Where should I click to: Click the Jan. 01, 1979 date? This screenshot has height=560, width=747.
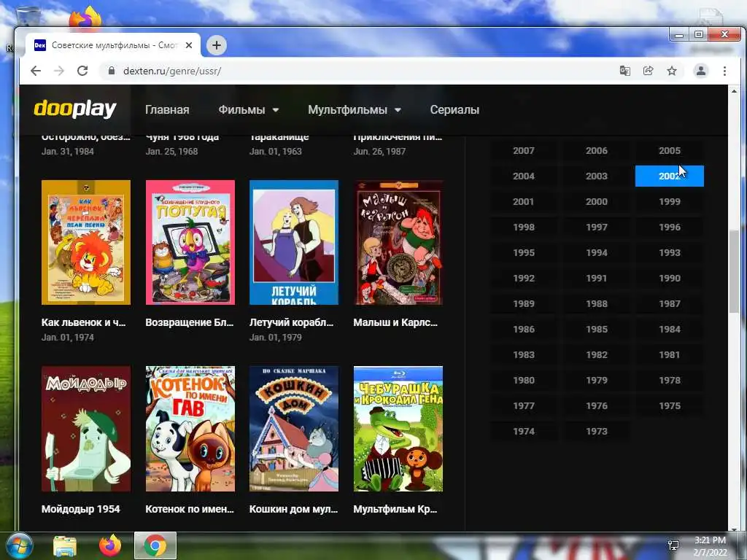click(x=276, y=337)
